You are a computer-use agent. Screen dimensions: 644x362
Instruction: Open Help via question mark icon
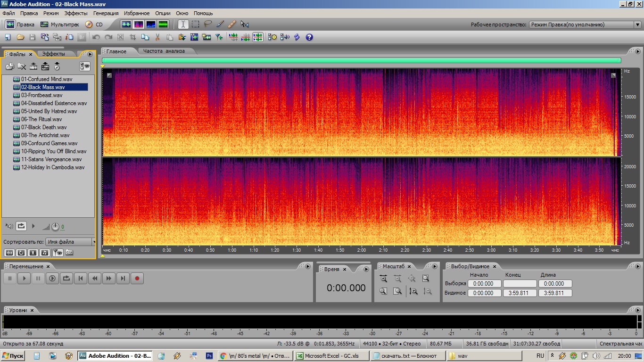click(309, 37)
